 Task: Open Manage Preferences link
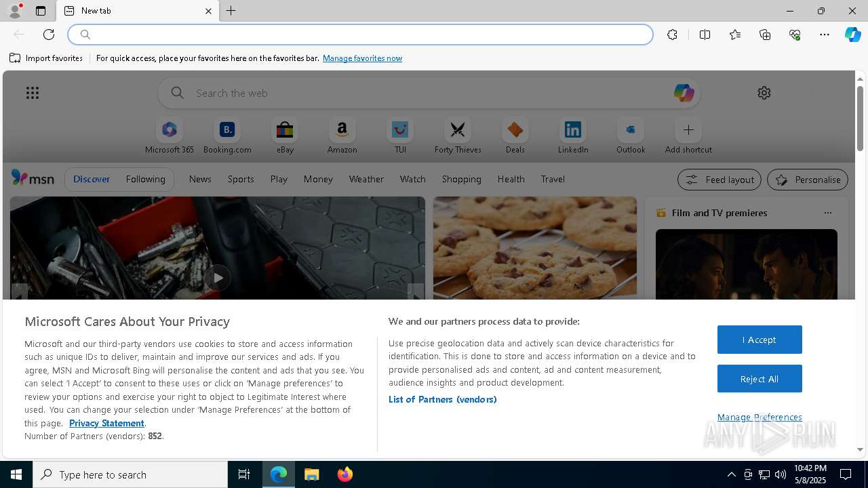[x=759, y=417]
